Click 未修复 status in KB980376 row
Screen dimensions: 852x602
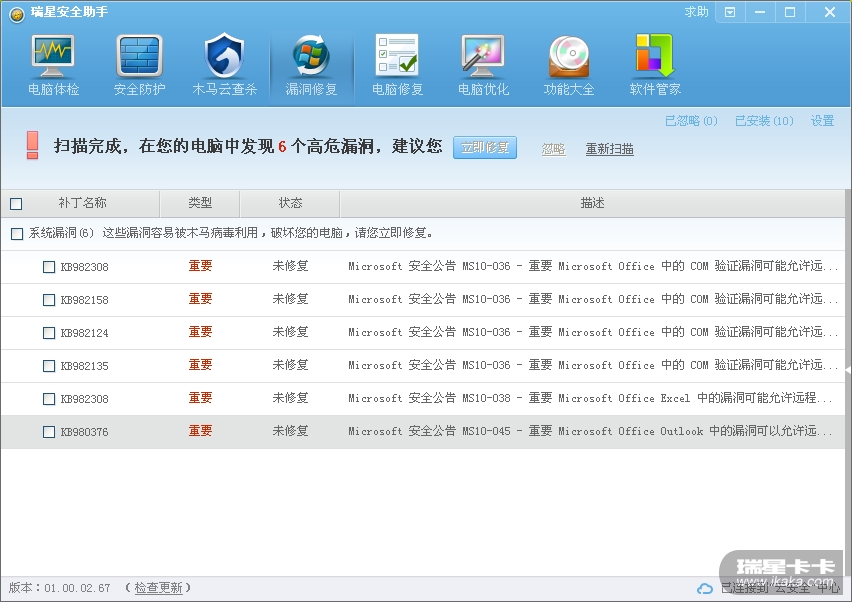pos(290,431)
